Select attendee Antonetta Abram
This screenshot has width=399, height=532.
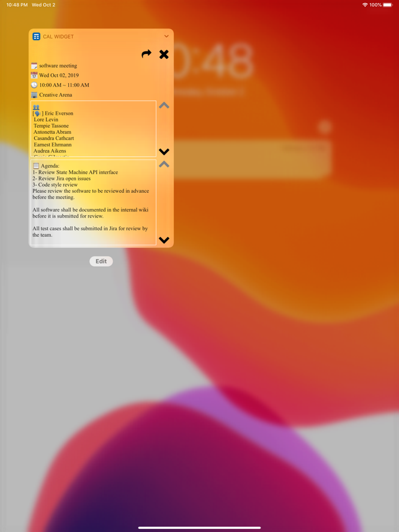point(52,132)
